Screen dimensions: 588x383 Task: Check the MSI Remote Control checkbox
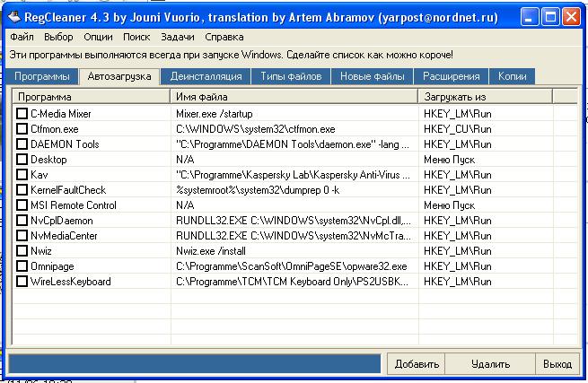coord(22,205)
